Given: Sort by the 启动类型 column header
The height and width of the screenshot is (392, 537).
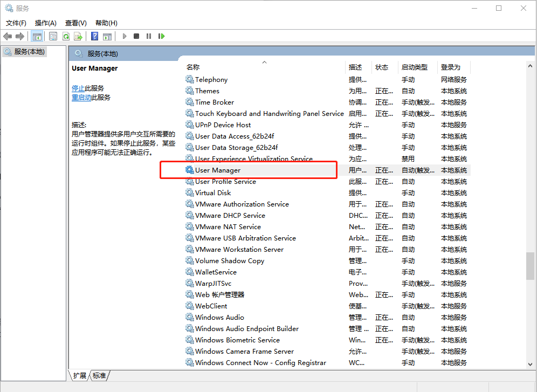Looking at the screenshot, I should (414, 67).
